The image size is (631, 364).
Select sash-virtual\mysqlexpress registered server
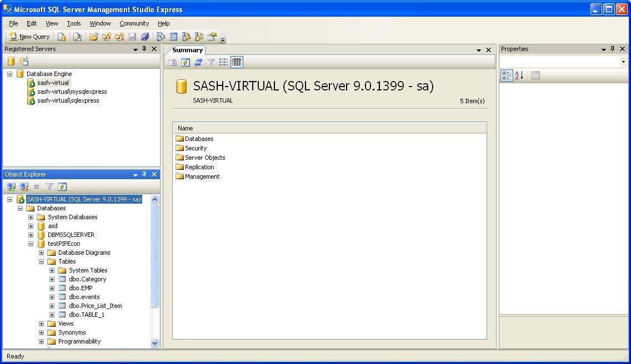(x=72, y=92)
